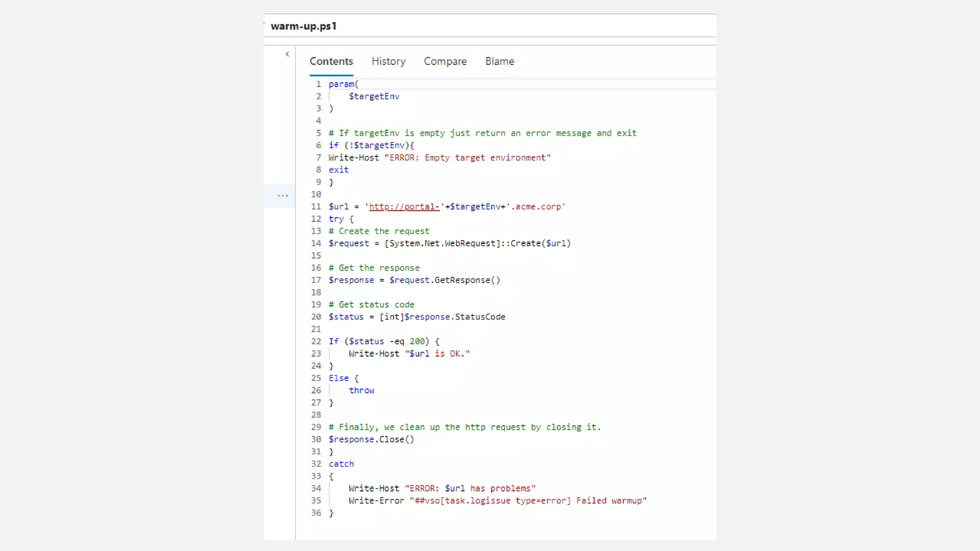
Task: Click the throw keyword on line 26
Action: pos(361,390)
